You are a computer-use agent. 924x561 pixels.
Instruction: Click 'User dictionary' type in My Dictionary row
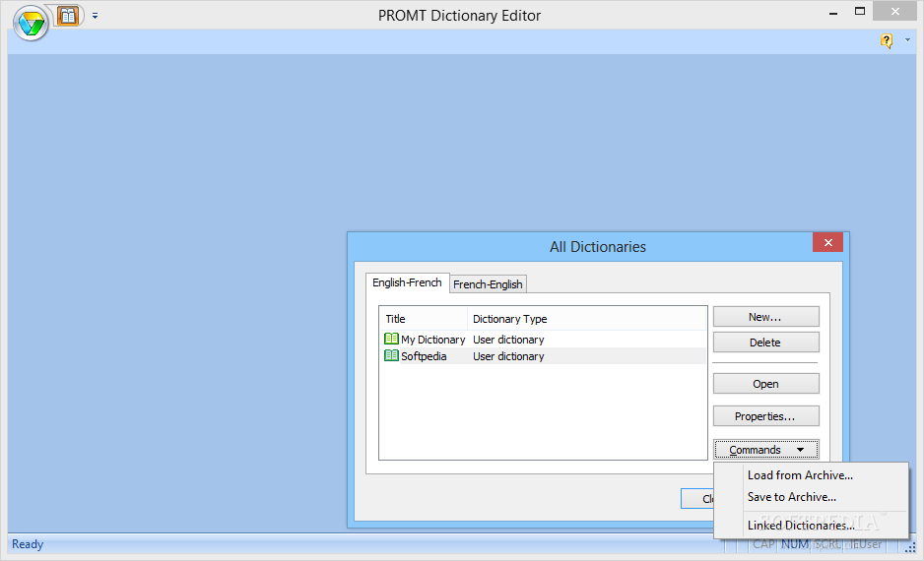pos(508,340)
